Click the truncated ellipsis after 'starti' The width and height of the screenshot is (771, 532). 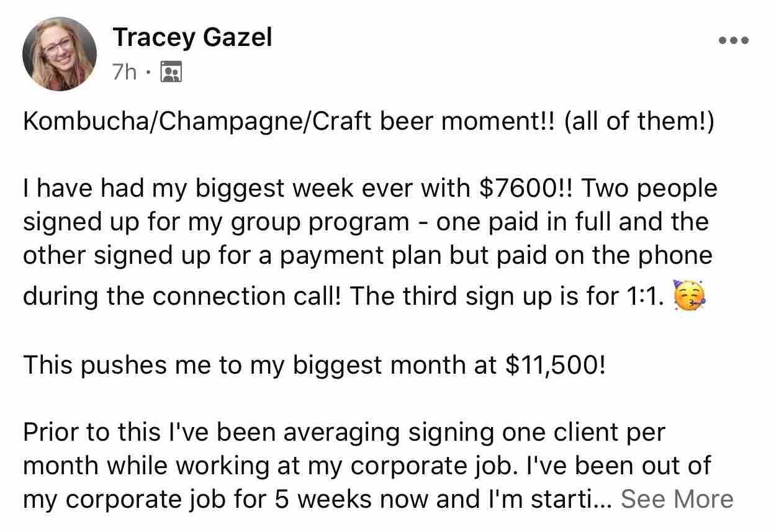(x=605, y=500)
